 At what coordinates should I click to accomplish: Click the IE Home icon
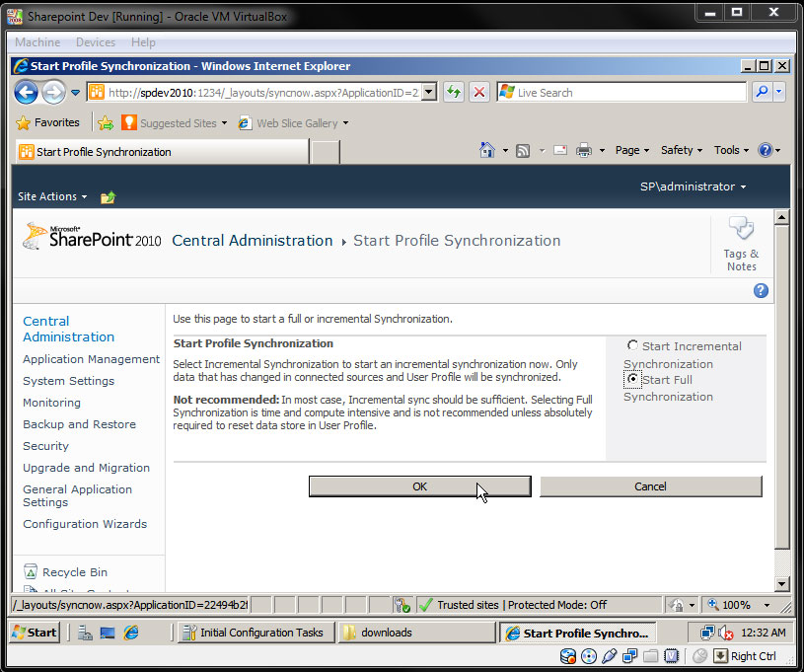[x=487, y=150]
